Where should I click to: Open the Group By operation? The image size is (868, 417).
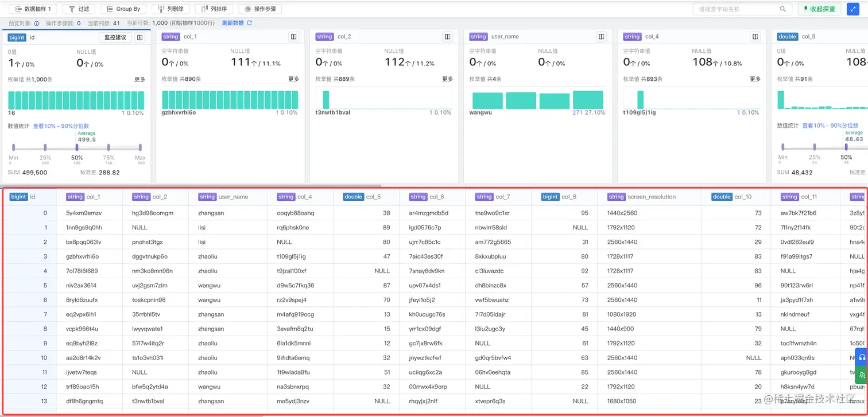(123, 9)
